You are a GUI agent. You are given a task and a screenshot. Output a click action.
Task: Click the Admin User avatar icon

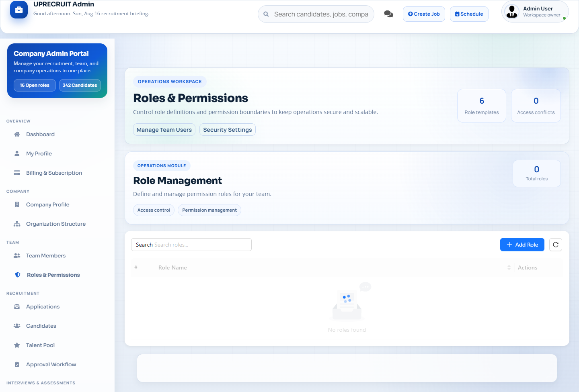tap(512, 11)
